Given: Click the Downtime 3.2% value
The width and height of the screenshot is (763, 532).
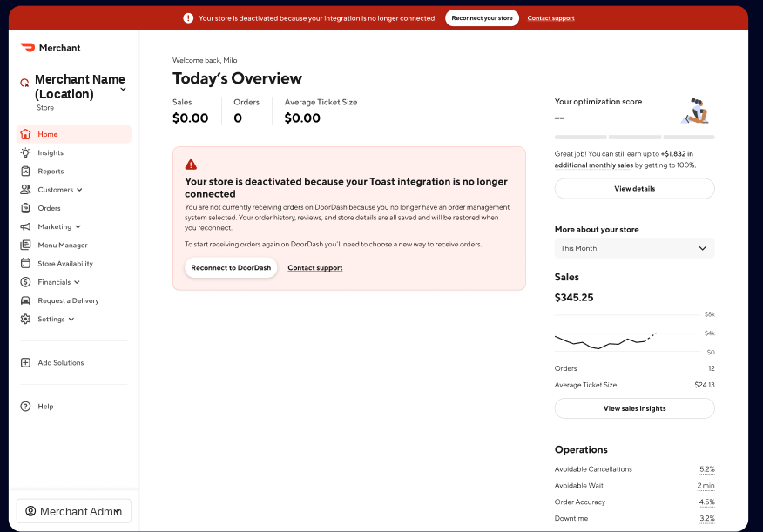Looking at the screenshot, I should click(707, 518).
